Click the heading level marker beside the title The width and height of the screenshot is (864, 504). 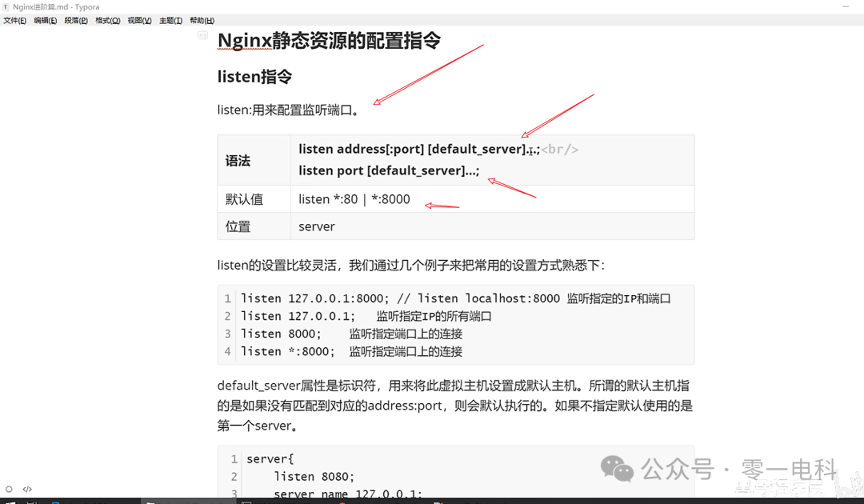[x=202, y=35]
